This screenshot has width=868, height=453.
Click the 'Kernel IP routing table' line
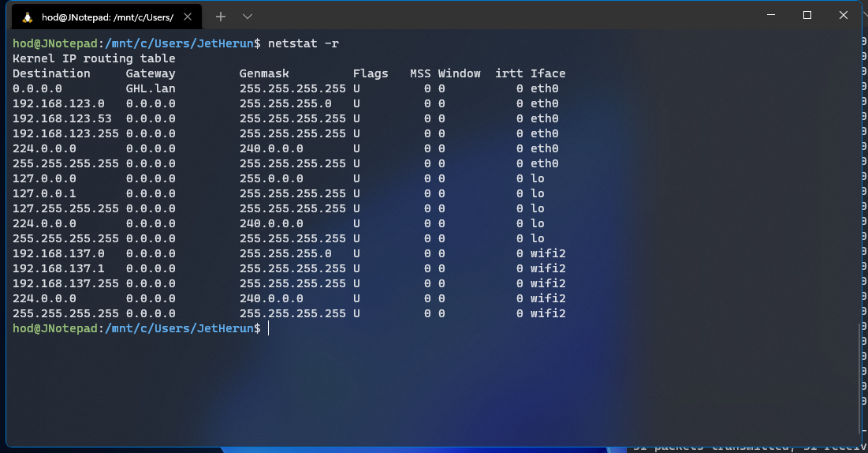pos(94,58)
